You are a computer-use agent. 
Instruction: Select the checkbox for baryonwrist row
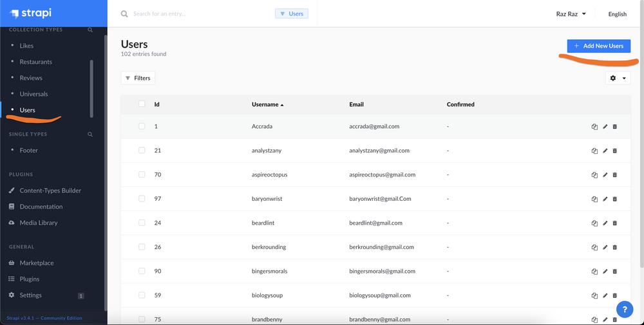[x=142, y=199]
